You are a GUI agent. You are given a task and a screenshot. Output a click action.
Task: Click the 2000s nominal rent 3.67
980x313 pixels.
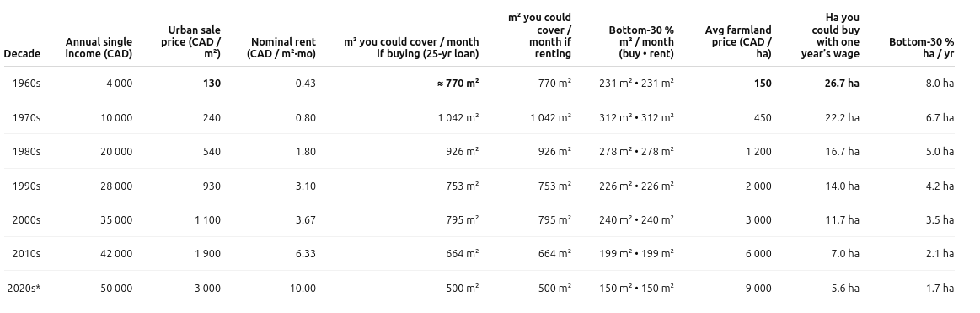[x=306, y=220]
